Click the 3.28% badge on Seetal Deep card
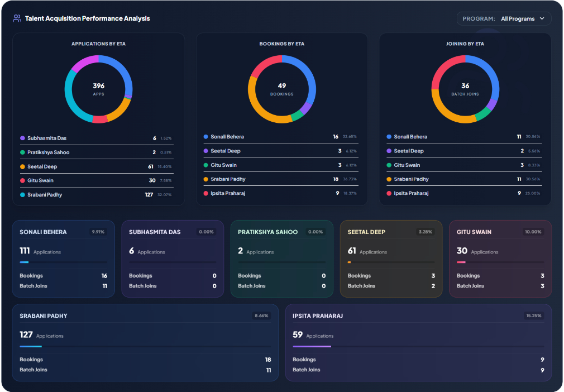Viewport: 564px width, 392px height. (x=425, y=232)
